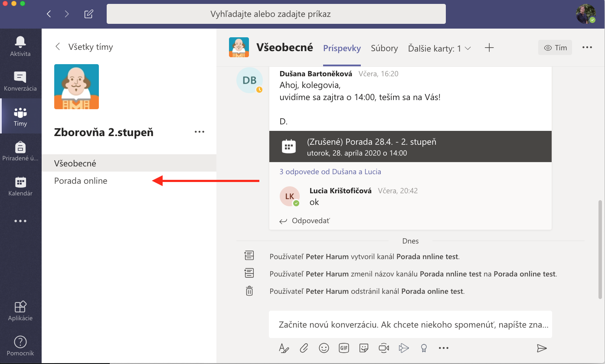This screenshot has height=364, width=605.
Task: Expand the Ďalšie karty dropdown
Action: point(439,49)
